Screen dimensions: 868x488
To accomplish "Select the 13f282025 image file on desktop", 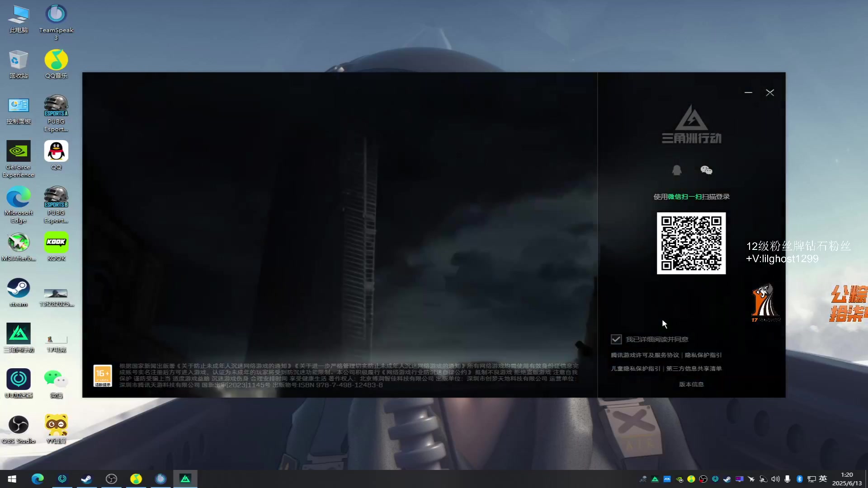I will tap(56, 297).
